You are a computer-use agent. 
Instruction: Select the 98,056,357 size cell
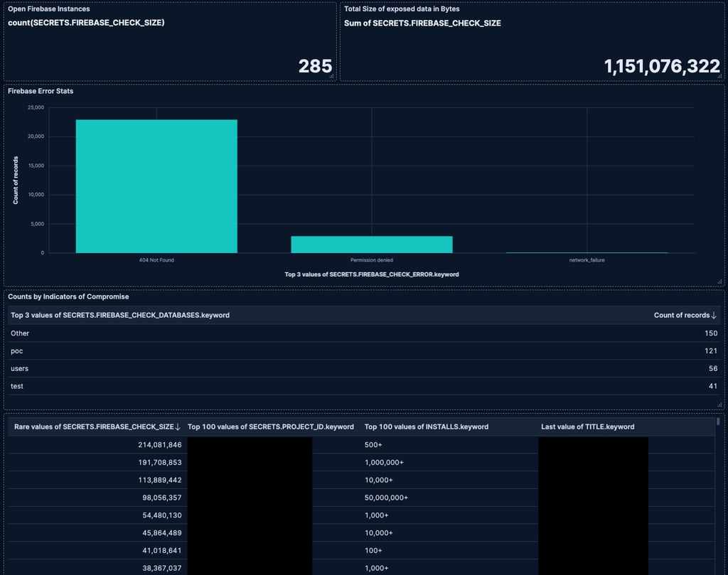coord(162,498)
